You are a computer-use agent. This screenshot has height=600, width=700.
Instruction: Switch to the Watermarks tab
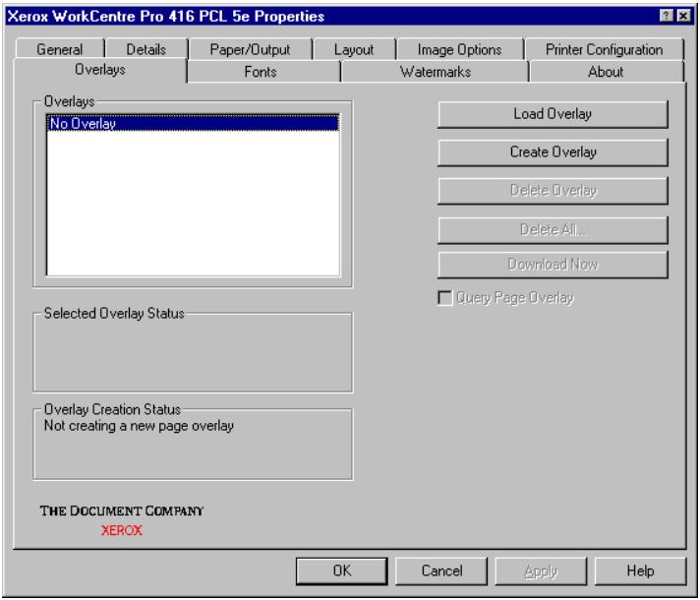(x=436, y=72)
